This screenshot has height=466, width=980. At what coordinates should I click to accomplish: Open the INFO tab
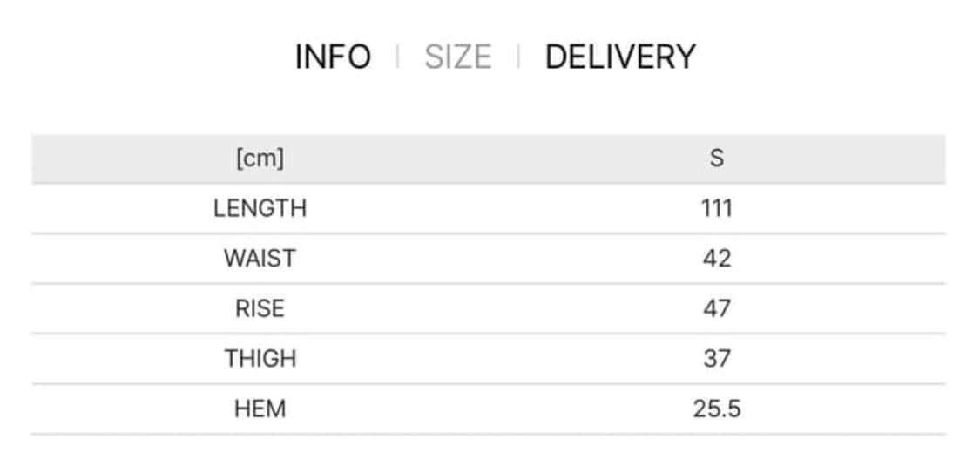(x=333, y=57)
